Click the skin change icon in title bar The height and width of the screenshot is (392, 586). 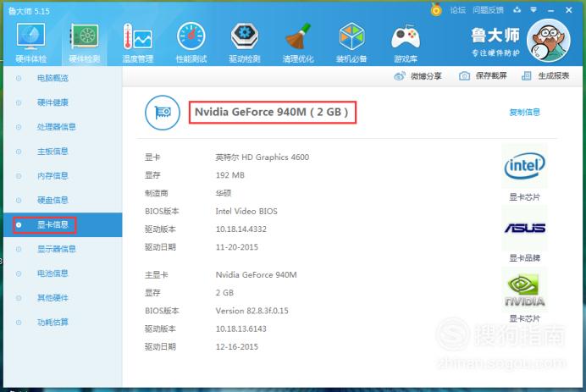pos(517,10)
